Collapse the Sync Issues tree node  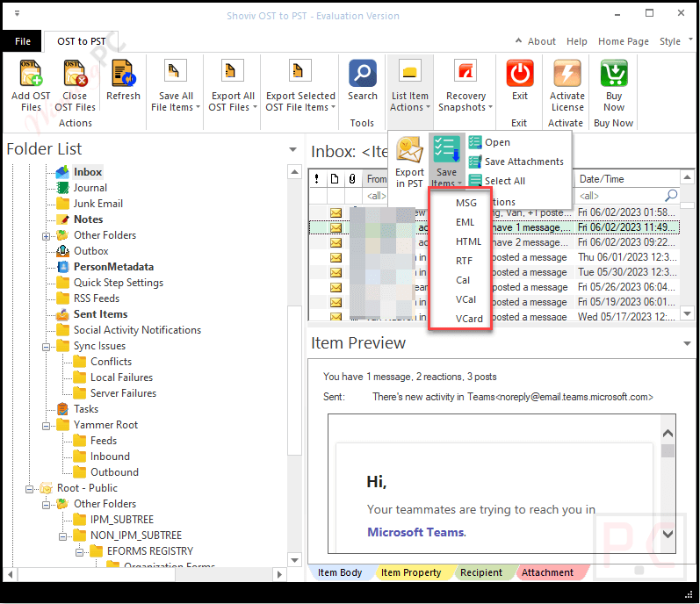(x=46, y=347)
